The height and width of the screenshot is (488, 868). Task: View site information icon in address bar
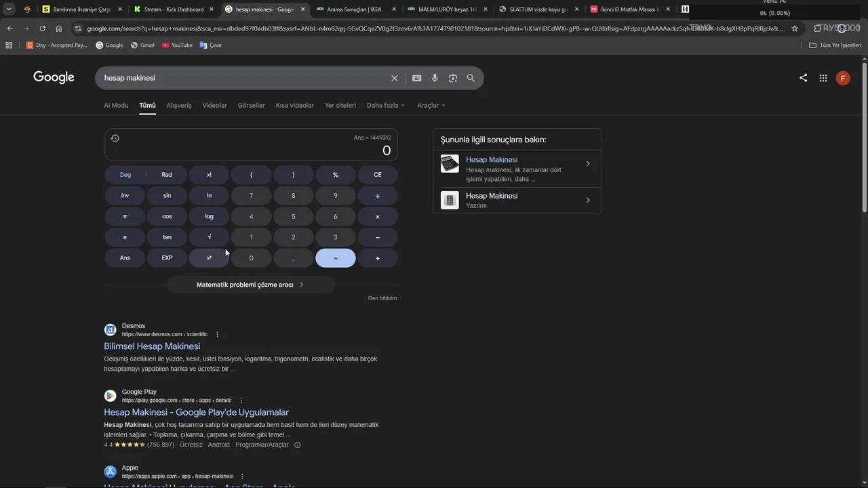78,28
